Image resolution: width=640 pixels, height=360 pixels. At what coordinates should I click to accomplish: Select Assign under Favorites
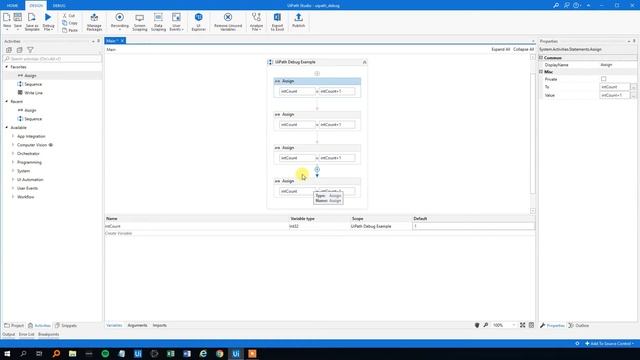(x=30, y=76)
